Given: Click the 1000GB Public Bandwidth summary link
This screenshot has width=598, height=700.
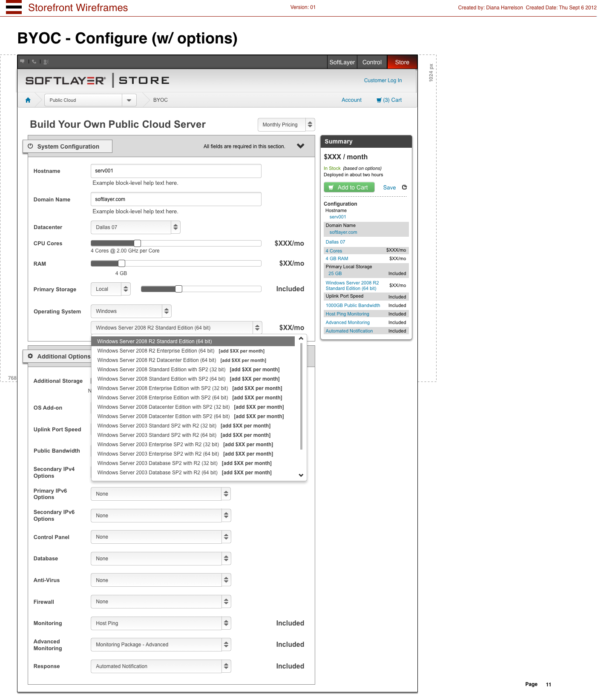Looking at the screenshot, I should pos(353,305).
